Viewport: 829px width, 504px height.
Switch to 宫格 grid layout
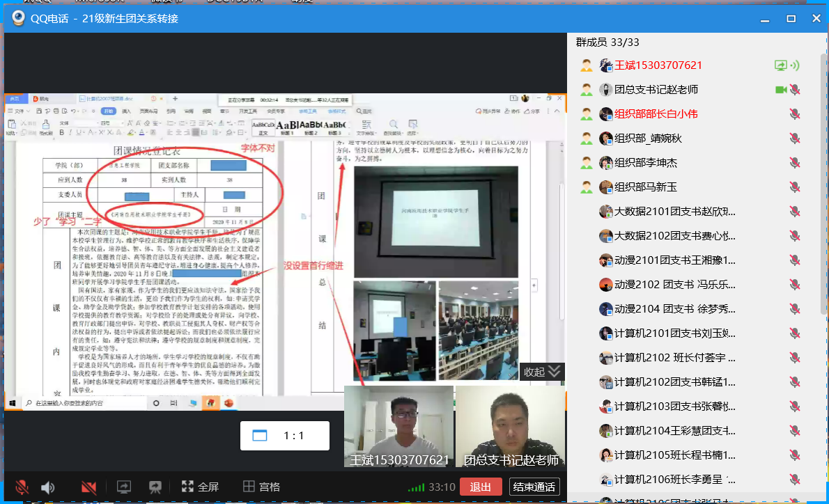[261, 487]
